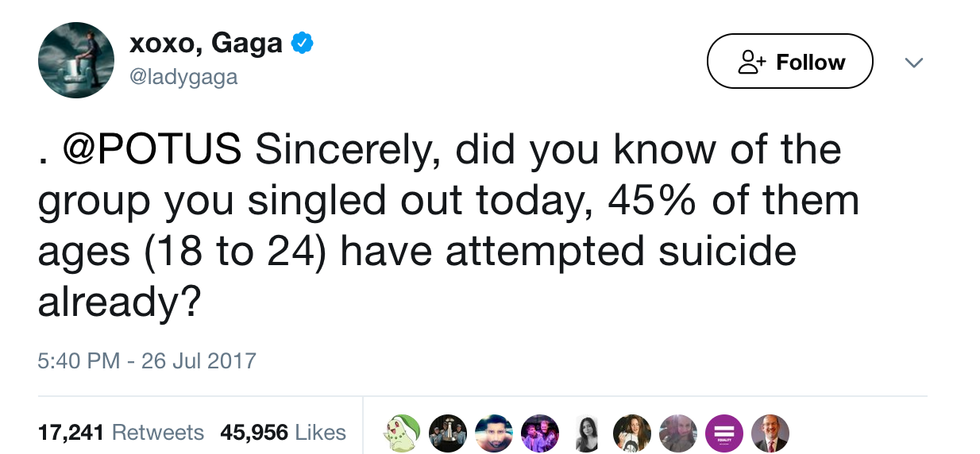The width and height of the screenshot is (980, 454).
Task: Click the man in suit and tie avatar
Action: [770, 432]
